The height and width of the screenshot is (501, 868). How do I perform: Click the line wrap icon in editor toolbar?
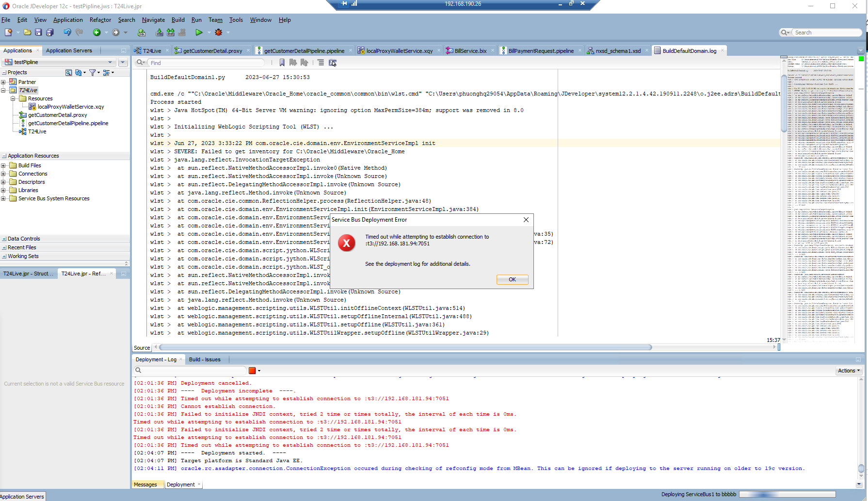321,63
